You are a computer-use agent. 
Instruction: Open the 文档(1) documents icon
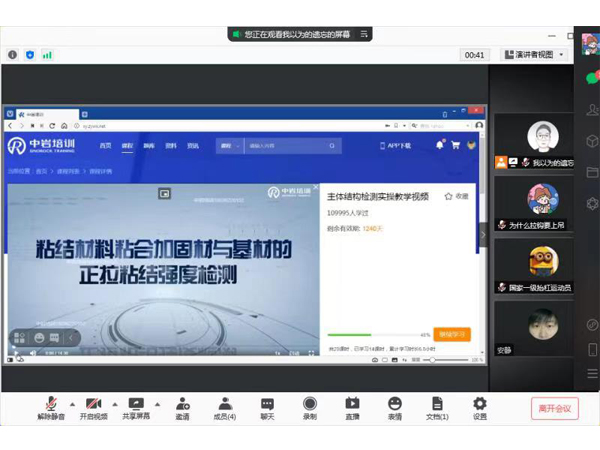click(x=437, y=403)
